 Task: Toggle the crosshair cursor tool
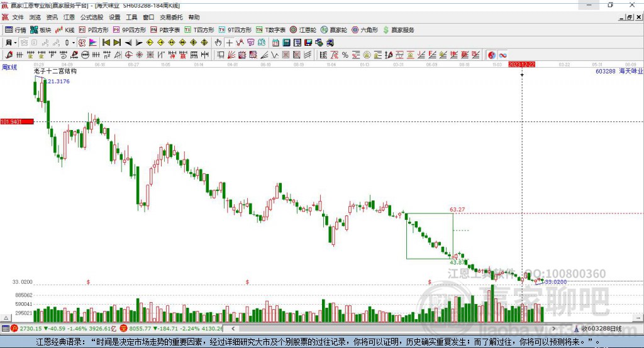[229, 43]
